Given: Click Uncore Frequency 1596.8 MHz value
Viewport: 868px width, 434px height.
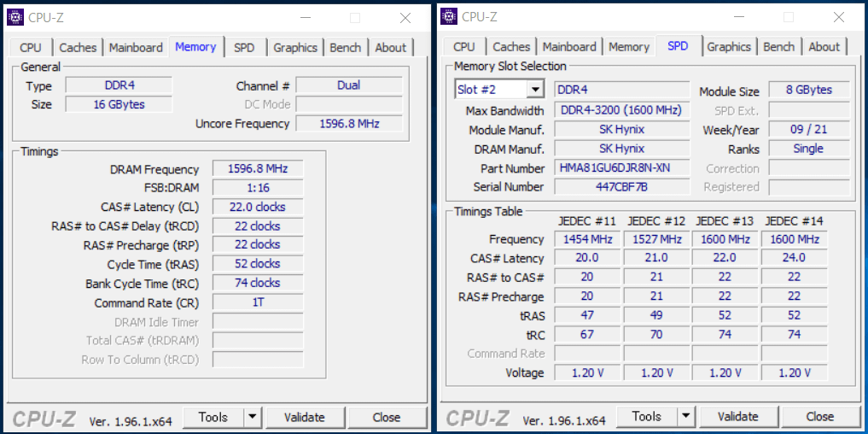Looking at the screenshot, I should coord(349,123).
